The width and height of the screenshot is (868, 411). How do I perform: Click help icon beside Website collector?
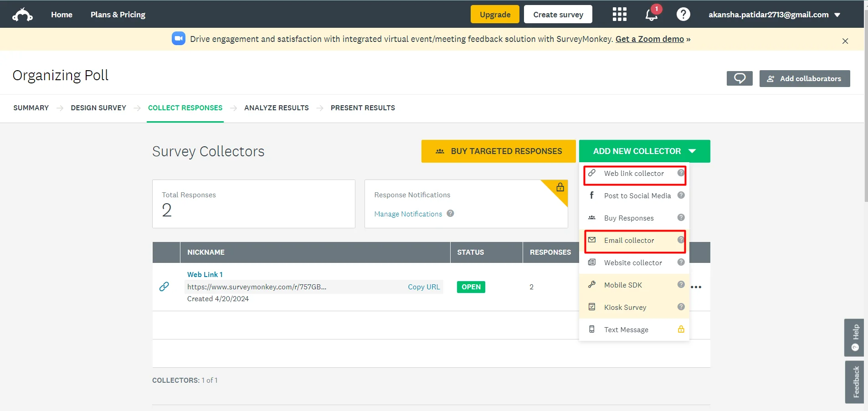[x=681, y=262]
